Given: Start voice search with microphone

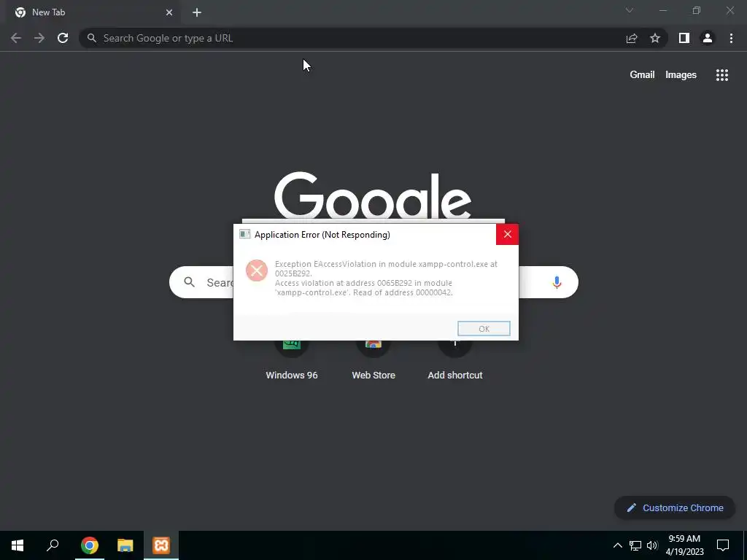Looking at the screenshot, I should (557, 282).
